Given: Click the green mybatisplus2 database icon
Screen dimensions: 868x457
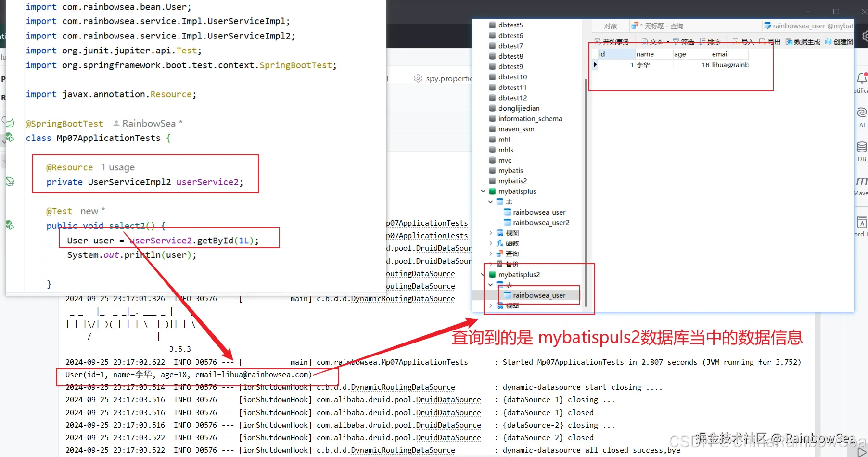Looking at the screenshot, I should pos(492,275).
